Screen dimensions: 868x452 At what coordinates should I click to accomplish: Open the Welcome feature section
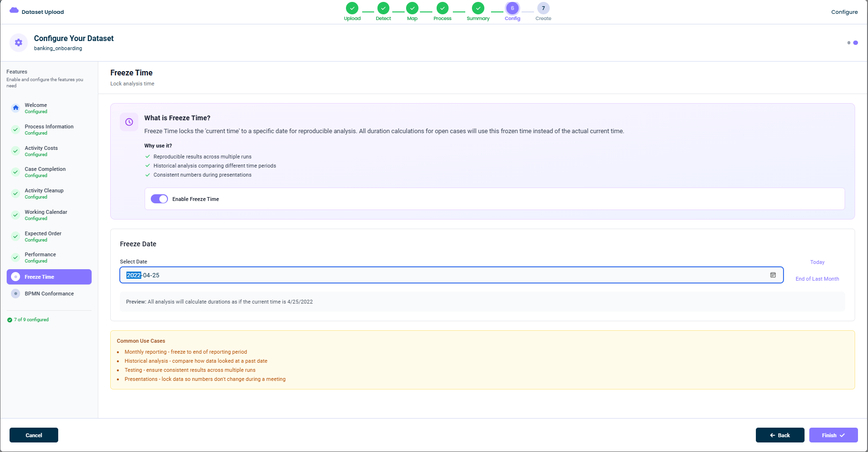(49, 108)
